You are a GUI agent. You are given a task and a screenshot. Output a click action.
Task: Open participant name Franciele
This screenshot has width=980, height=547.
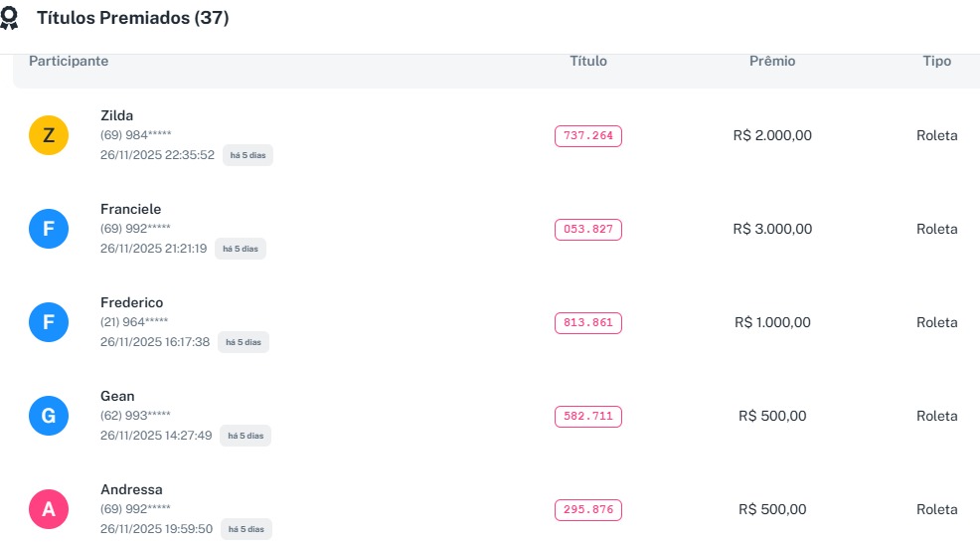[130, 209]
